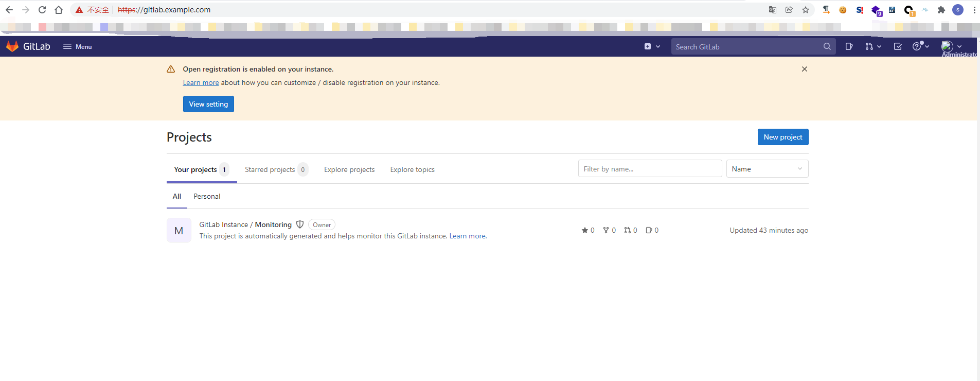This screenshot has height=381, width=980.
Task: Click the magnifier icon in the search box
Action: pos(827,46)
